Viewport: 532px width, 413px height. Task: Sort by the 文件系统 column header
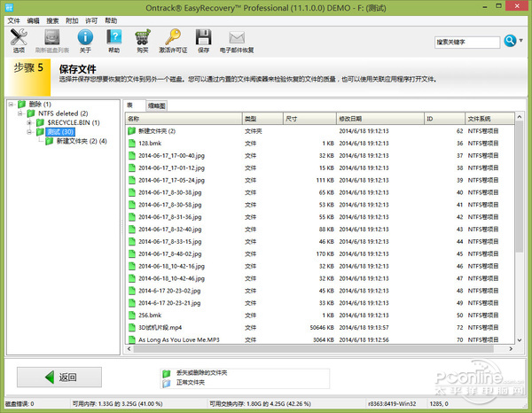click(489, 119)
